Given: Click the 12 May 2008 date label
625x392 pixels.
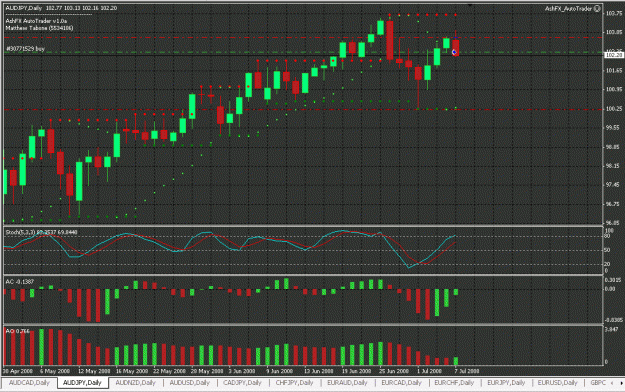Looking at the screenshot, I should pos(94,371).
